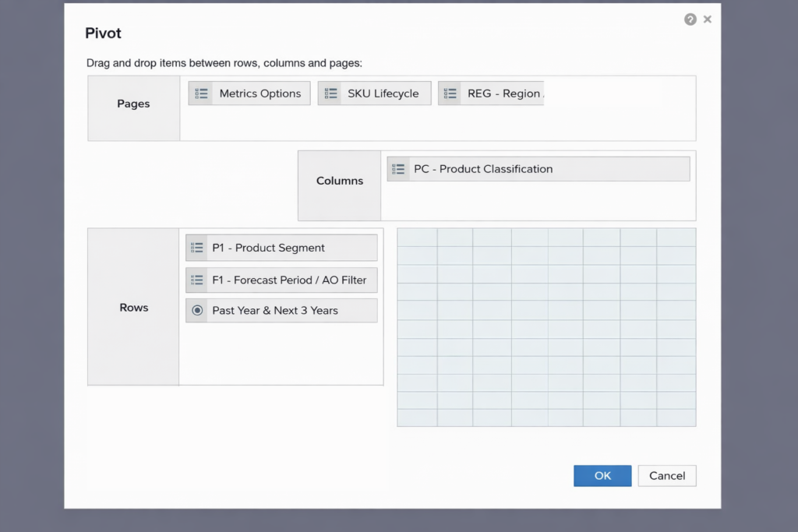The height and width of the screenshot is (532, 798).
Task: Select the list icon on REG - Region chip
Action: pos(450,93)
